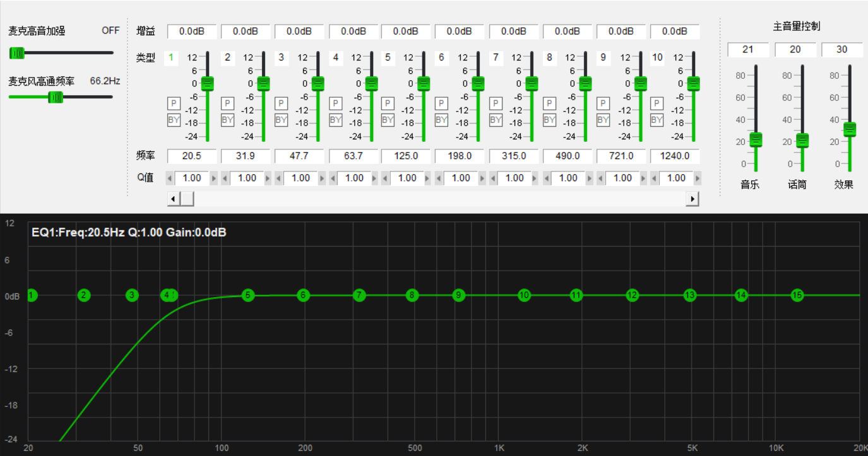Screen dimensions: 868x456
Task: Decrease Q value for band 5
Action: tap(384, 178)
